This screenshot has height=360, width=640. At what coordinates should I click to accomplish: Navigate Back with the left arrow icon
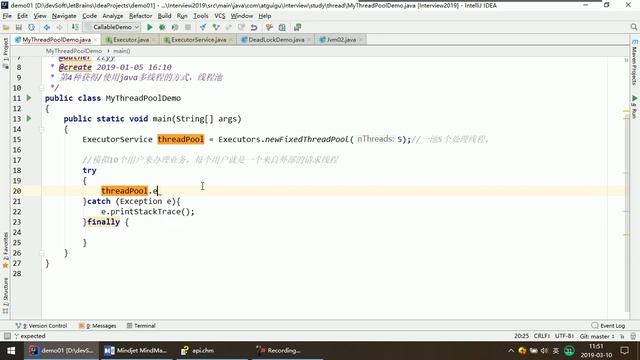(x=47, y=27)
